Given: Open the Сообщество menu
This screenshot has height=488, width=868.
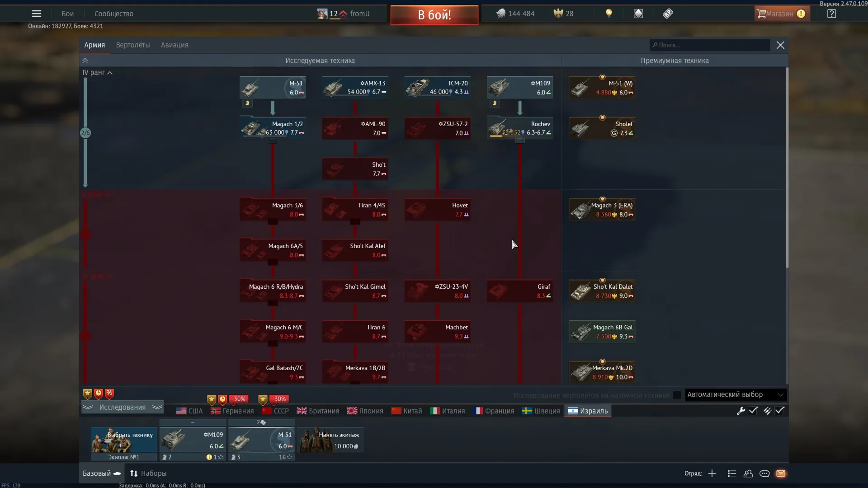Looking at the screenshot, I should [114, 14].
